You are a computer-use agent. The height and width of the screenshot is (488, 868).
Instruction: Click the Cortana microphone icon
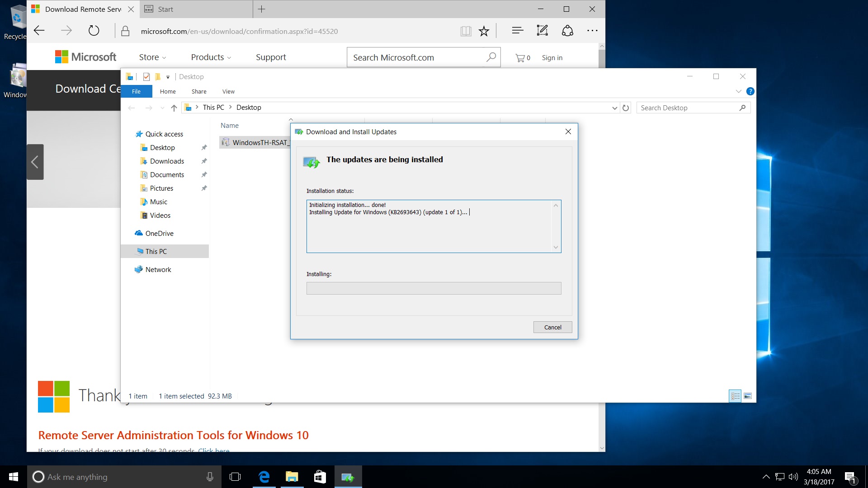pos(210,477)
